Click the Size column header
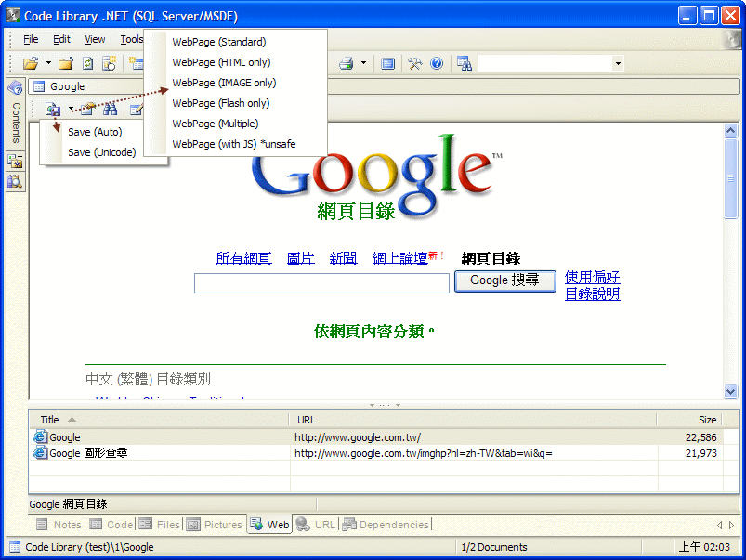This screenshot has height=560, width=746. 690,420
